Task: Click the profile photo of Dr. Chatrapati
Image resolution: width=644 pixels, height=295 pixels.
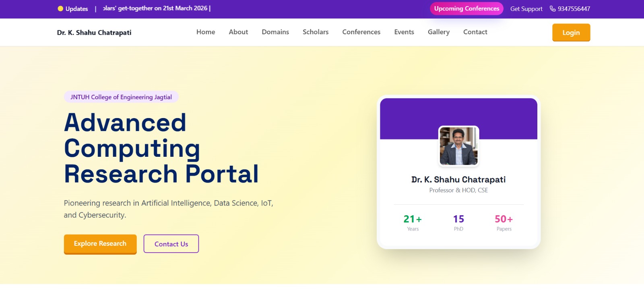Action: point(458,146)
